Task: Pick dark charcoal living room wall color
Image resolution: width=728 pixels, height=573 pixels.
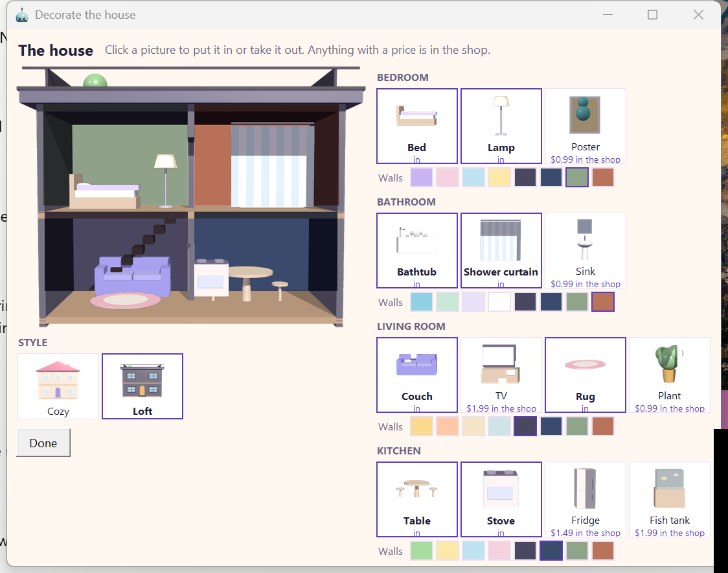Action: click(525, 427)
